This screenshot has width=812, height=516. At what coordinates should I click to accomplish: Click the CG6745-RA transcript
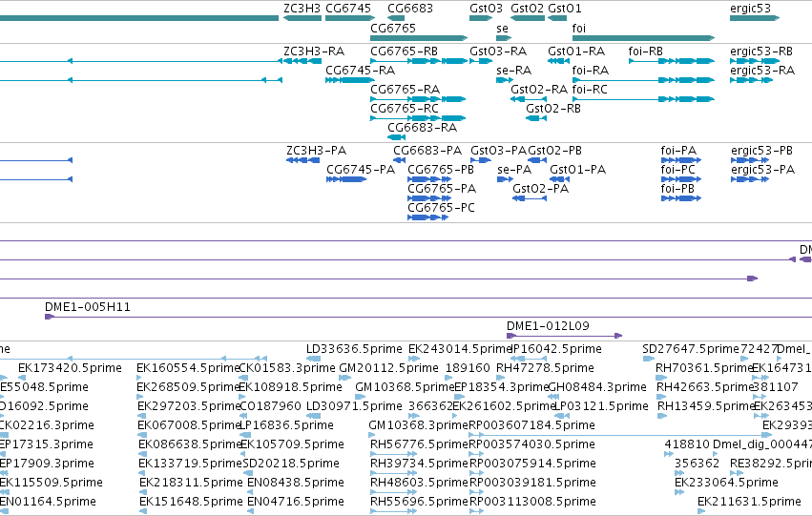(350, 80)
